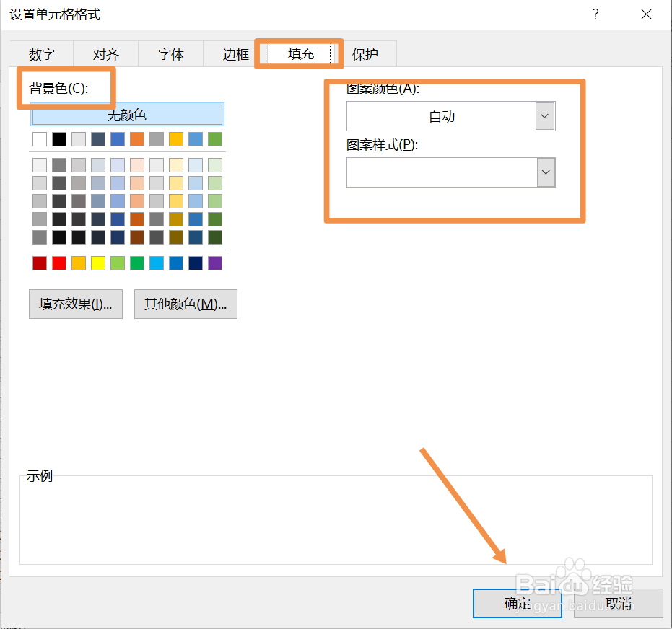Select the yellow standard color
Screen dimensions: 672x629
[x=98, y=263]
